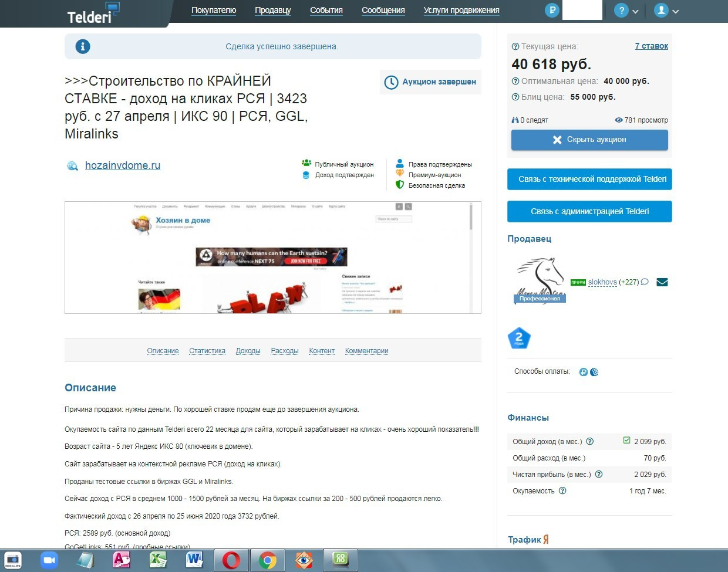Switch to Opera browser in taskbar
This screenshot has height=572, width=728.
[x=231, y=561]
